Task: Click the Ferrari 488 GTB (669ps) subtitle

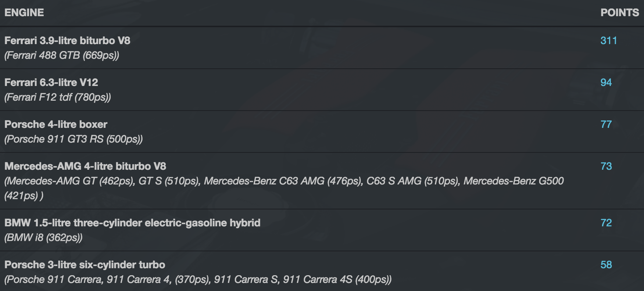Action: click(x=62, y=55)
